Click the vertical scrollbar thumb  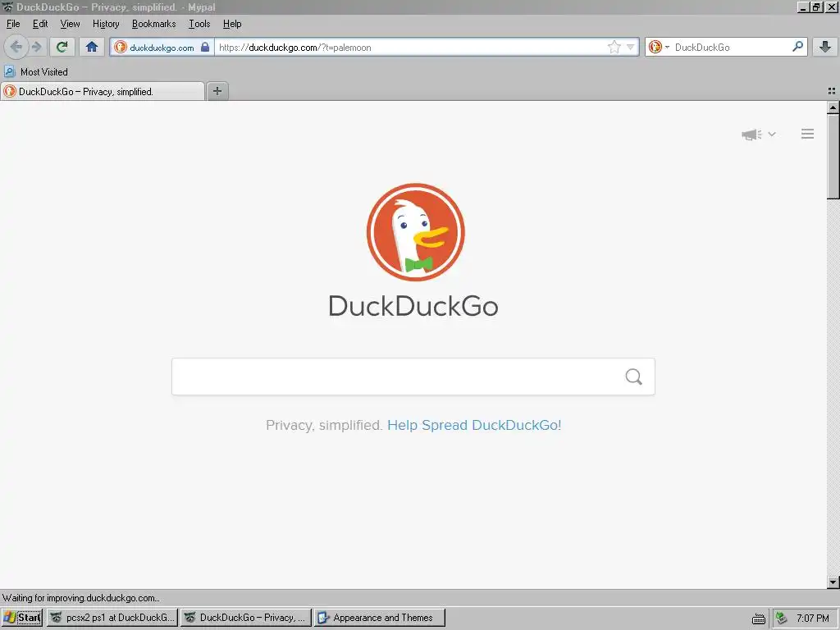(833, 157)
